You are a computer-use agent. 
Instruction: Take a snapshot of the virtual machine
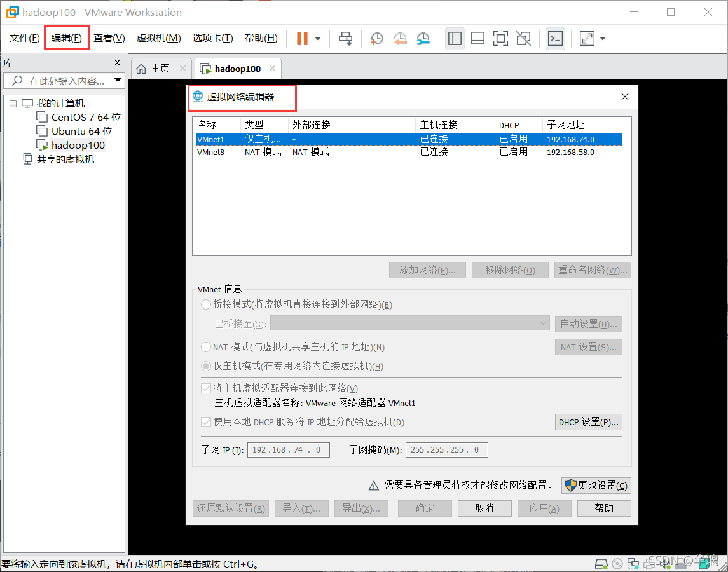[376, 38]
